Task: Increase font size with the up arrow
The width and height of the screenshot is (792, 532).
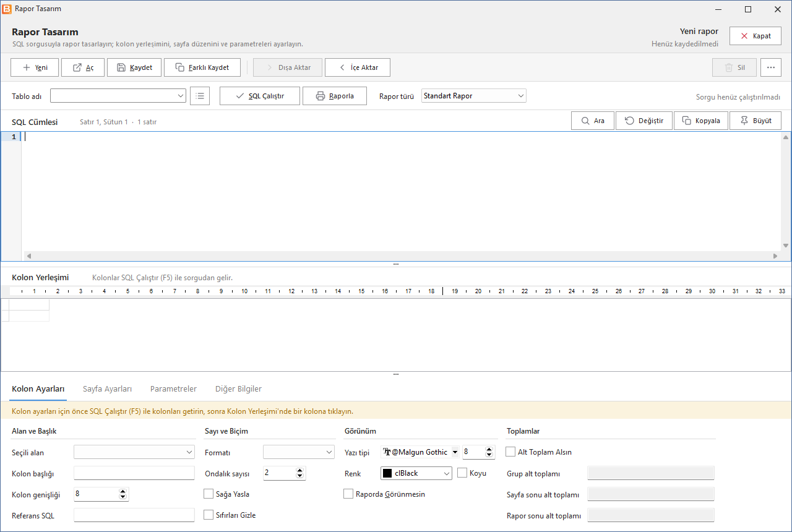Action: pos(489,449)
